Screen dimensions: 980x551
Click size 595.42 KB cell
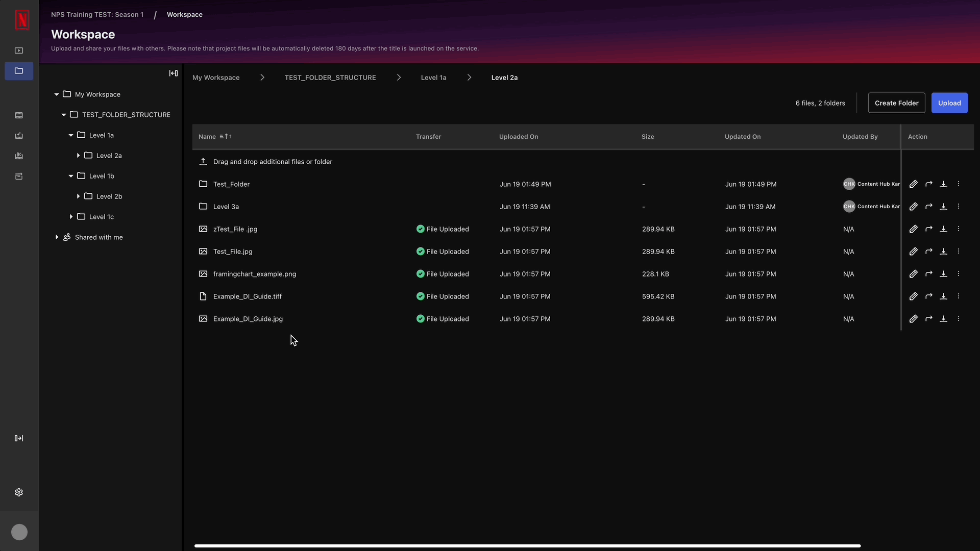tap(658, 296)
